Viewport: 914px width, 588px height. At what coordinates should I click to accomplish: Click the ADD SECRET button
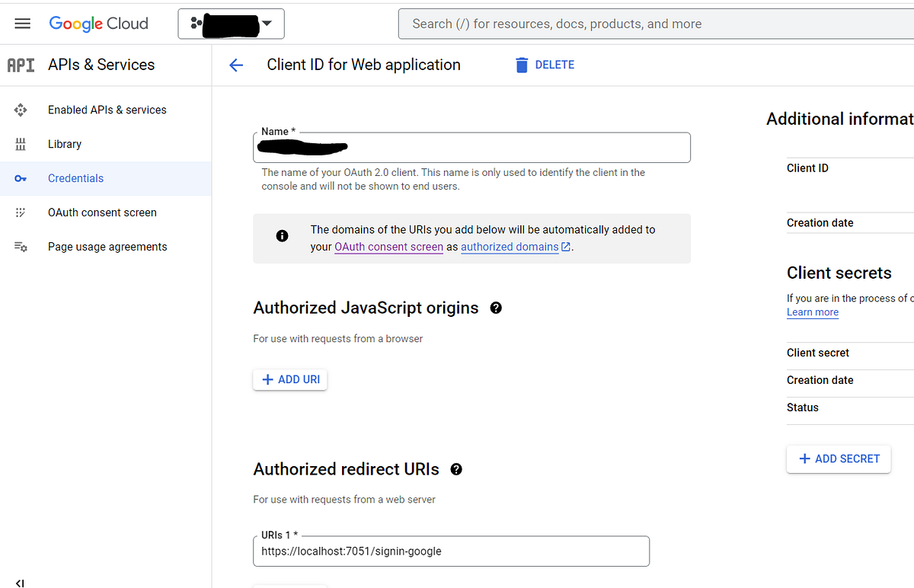coord(838,459)
